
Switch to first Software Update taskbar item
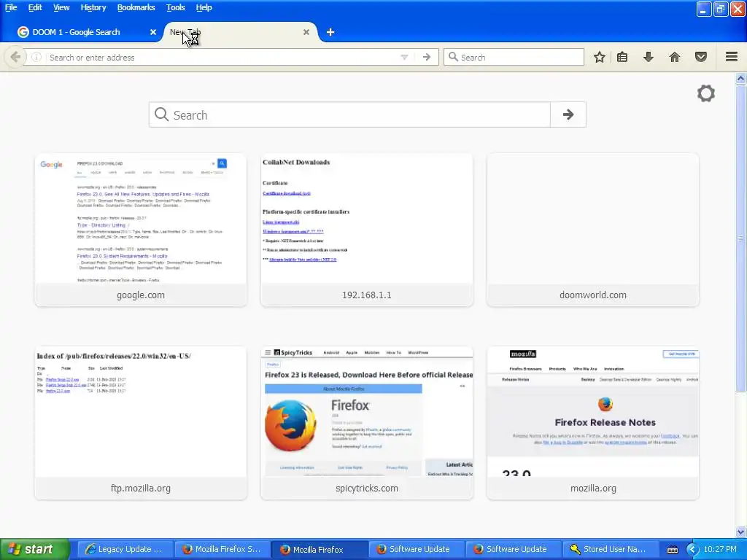[x=417, y=549]
